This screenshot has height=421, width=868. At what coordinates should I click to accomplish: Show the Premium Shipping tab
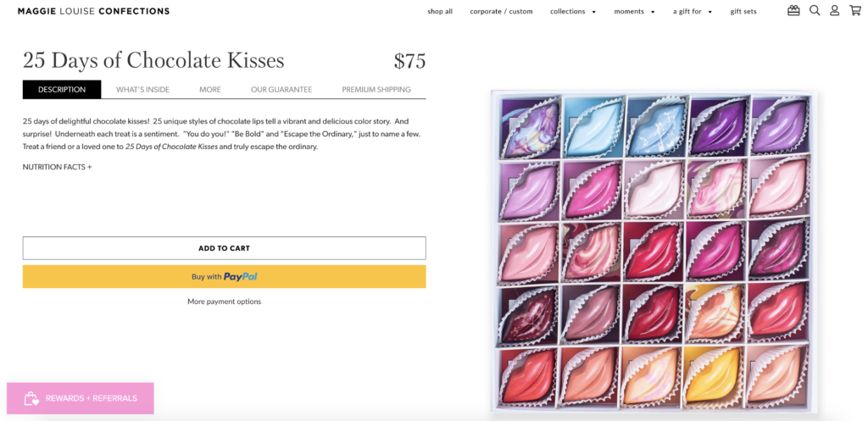pos(376,90)
